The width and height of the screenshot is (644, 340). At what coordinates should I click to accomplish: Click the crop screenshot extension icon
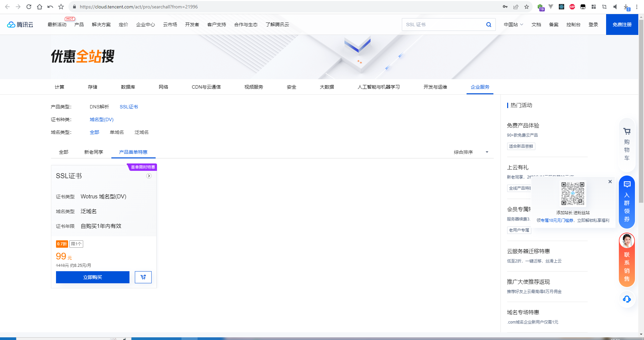coord(604,7)
